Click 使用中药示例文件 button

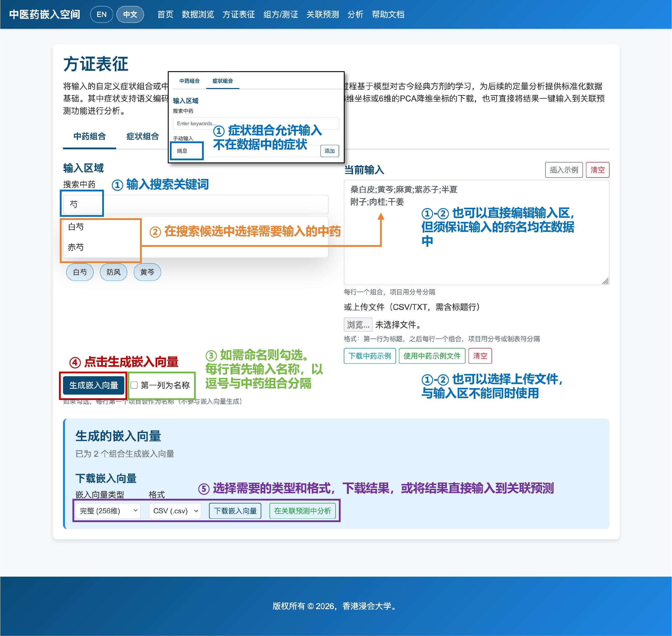pyautogui.click(x=432, y=356)
